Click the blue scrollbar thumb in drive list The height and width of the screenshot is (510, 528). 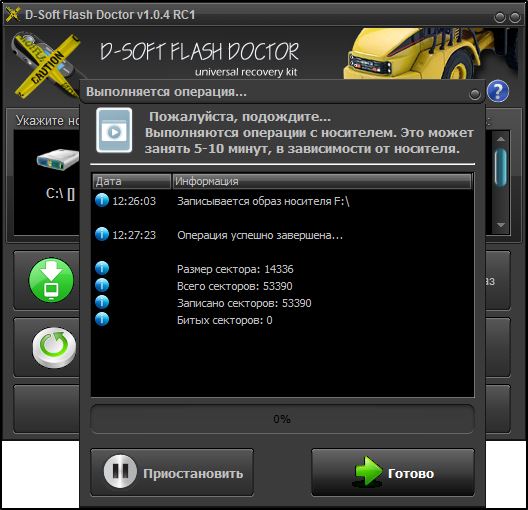coord(501,167)
